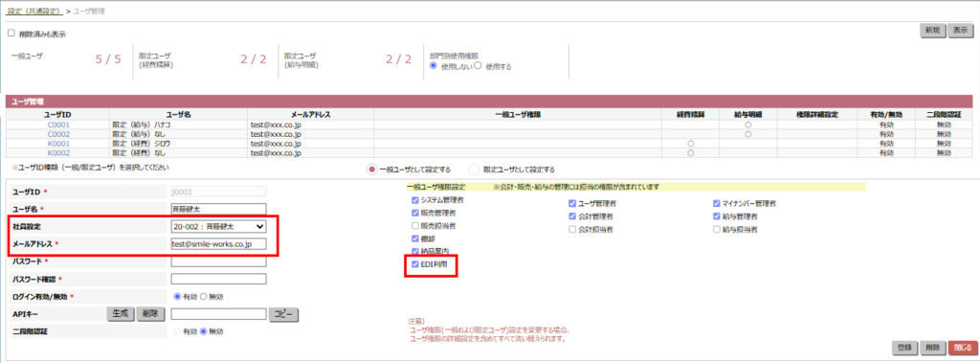The width and height of the screenshot is (980, 363).
Task: Click the ユーザ名 field with 斉藤健太
Action: coord(218,209)
